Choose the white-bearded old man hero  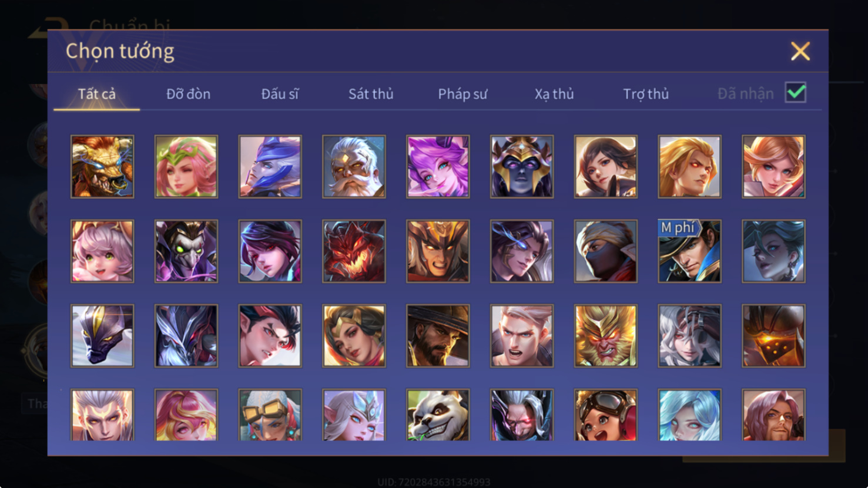(354, 167)
